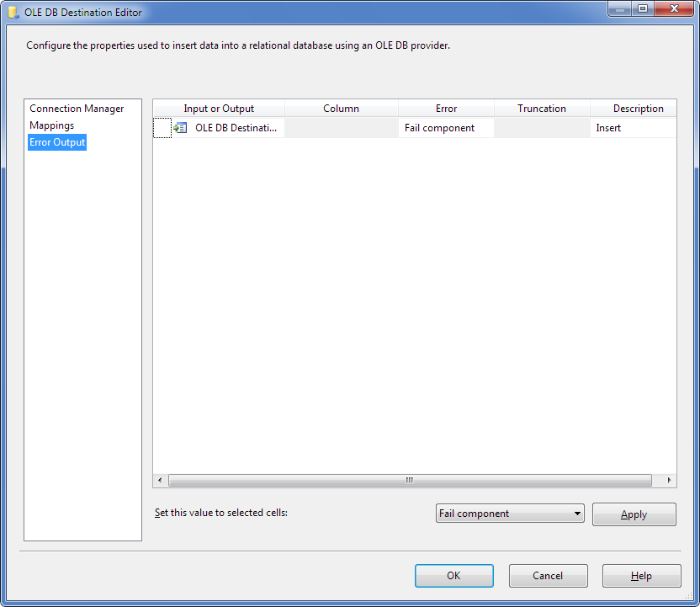700x607 pixels.
Task: Switch to the Mappings page
Action: pyautogui.click(x=52, y=125)
